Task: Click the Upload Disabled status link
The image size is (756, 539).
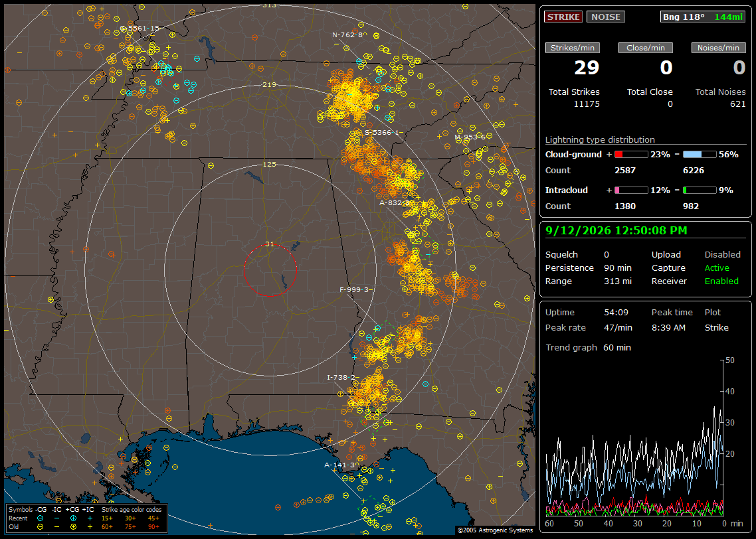Action: 722,255
